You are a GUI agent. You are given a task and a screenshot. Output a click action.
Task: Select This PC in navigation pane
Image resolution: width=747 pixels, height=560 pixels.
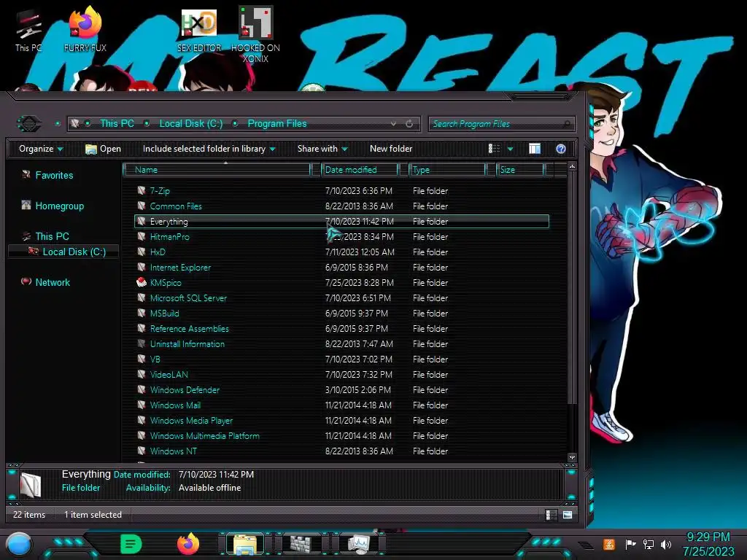pyautogui.click(x=46, y=236)
